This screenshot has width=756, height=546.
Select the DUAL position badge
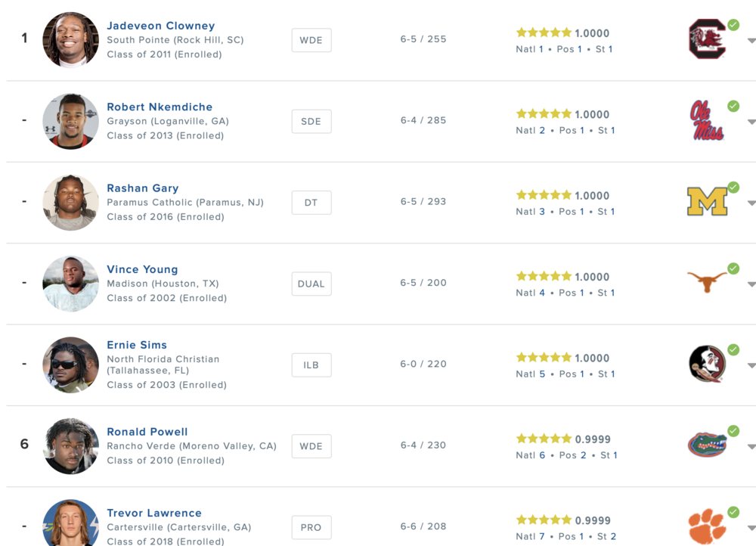[311, 284]
